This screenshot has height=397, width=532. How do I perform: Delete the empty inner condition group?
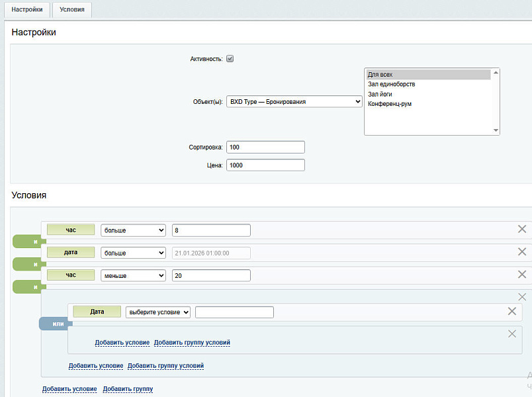511,333
